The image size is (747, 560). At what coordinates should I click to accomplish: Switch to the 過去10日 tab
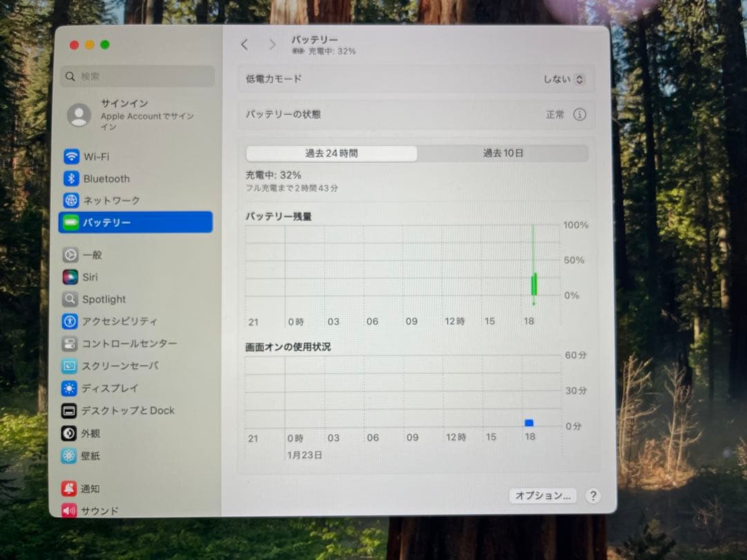[503, 153]
